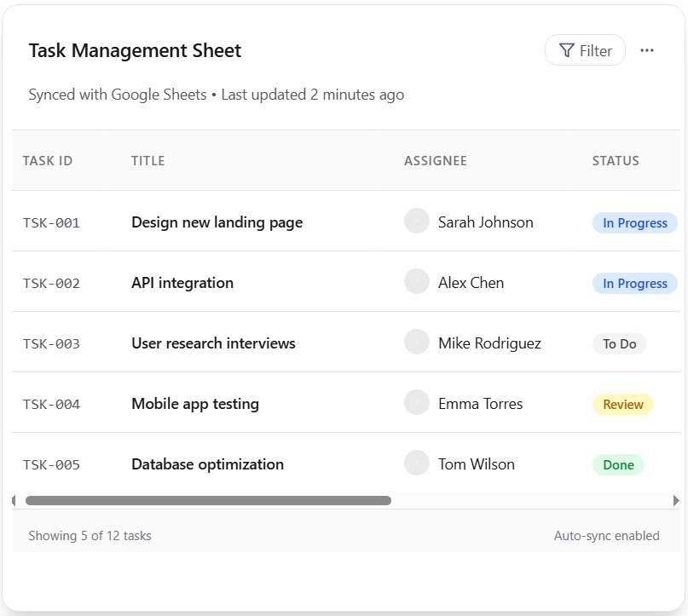
Task: Sort by the TASK ID column header
Action: (48, 161)
